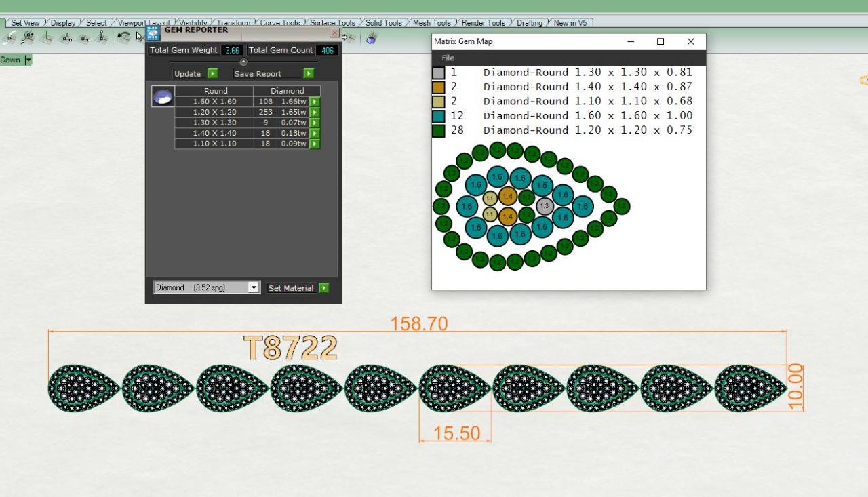Image resolution: width=868 pixels, height=497 pixels.
Task: Click the 1.10 X 1.10 size cell
Action: [214, 144]
